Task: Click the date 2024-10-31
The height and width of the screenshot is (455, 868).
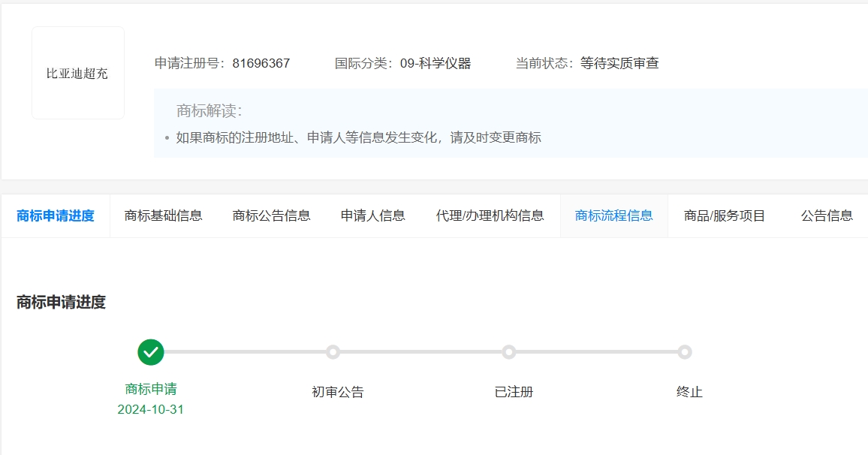Action: pyautogui.click(x=151, y=410)
